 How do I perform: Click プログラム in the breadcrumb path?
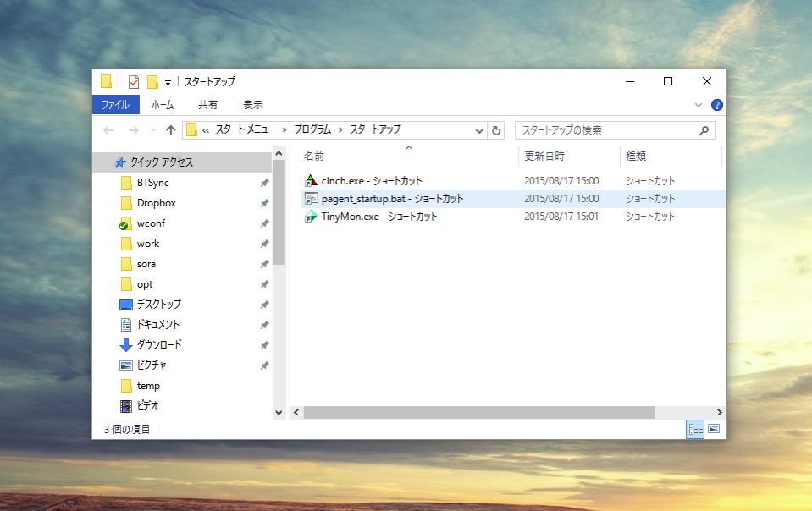tap(312, 130)
